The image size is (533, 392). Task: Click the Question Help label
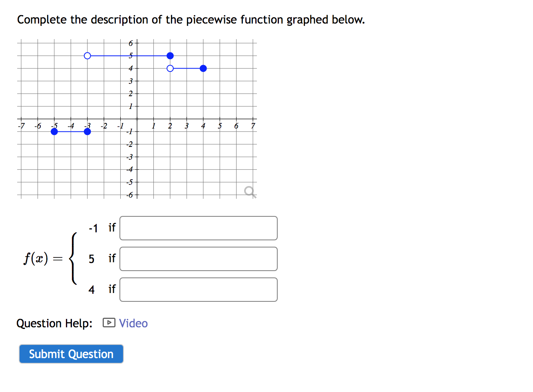tap(54, 323)
